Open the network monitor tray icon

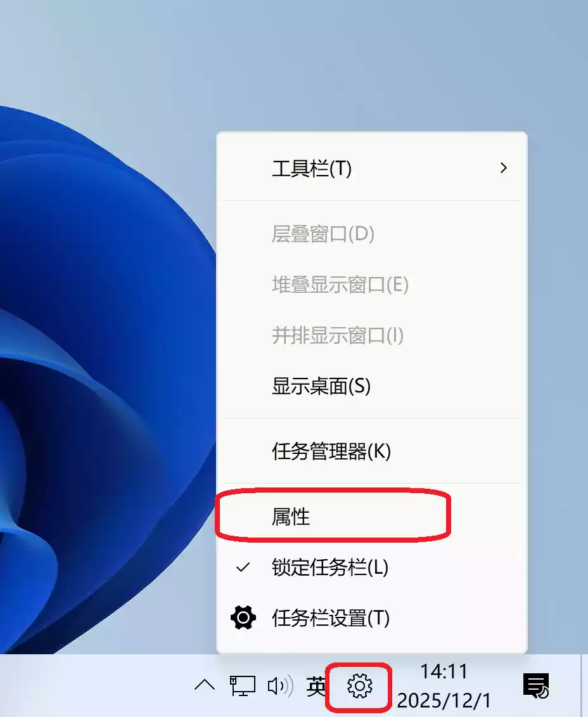(x=242, y=686)
